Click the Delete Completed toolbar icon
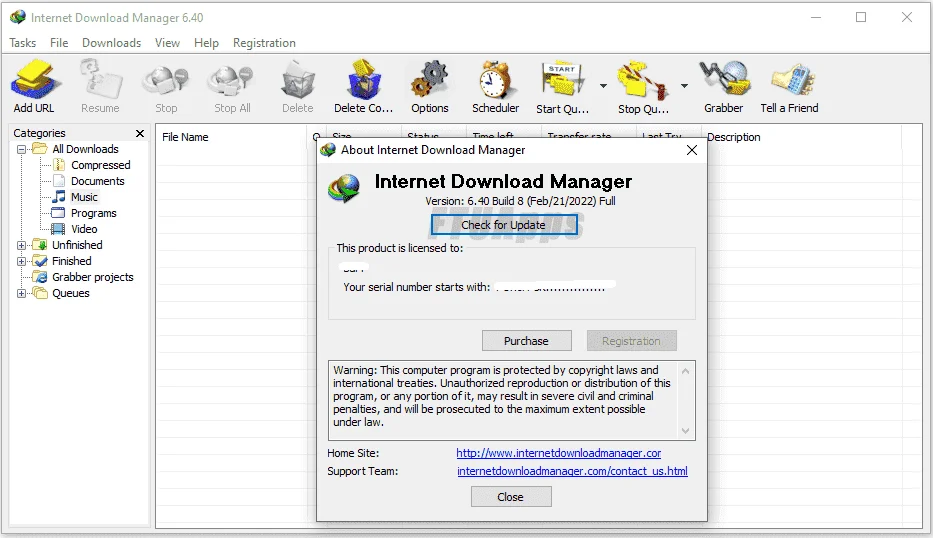933x538 pixels. click(364, 79)
